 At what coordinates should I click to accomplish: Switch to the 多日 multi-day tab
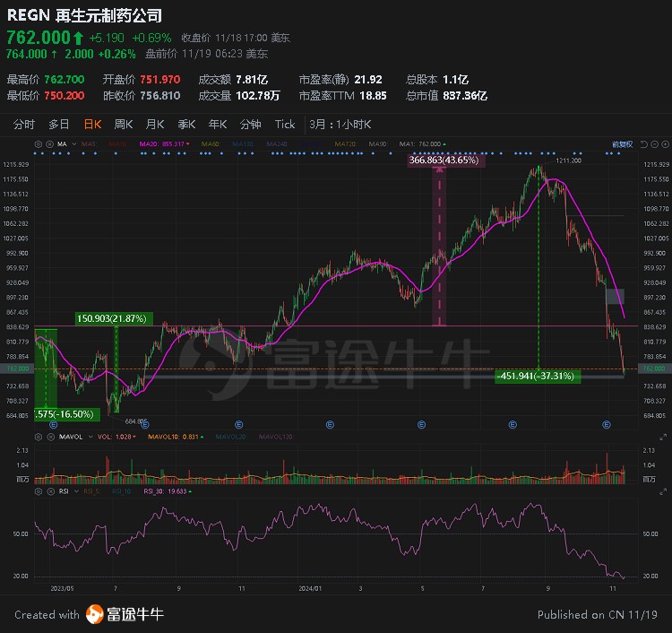point(59,125)
